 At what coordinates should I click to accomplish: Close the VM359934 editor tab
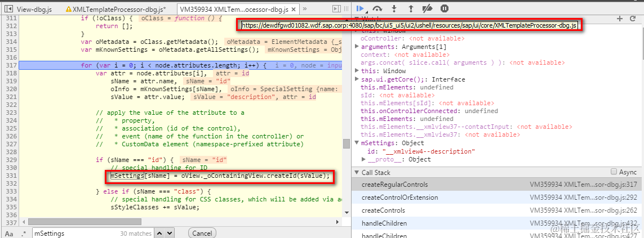pyautogui.click(x=294, y=8)
